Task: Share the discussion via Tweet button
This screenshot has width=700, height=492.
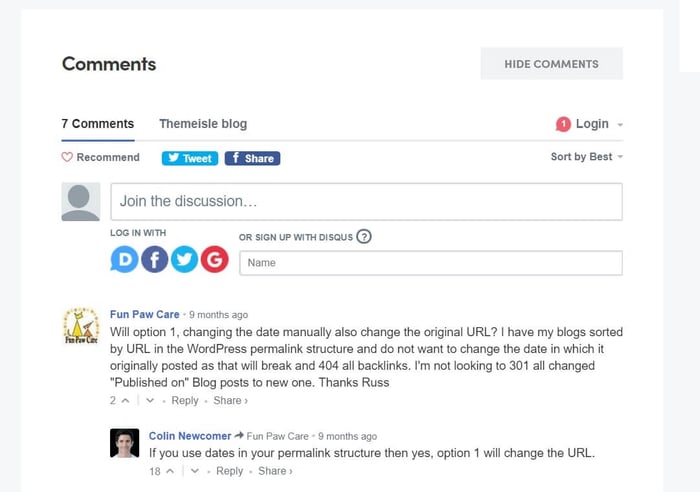Action: [x=189, y=158]
